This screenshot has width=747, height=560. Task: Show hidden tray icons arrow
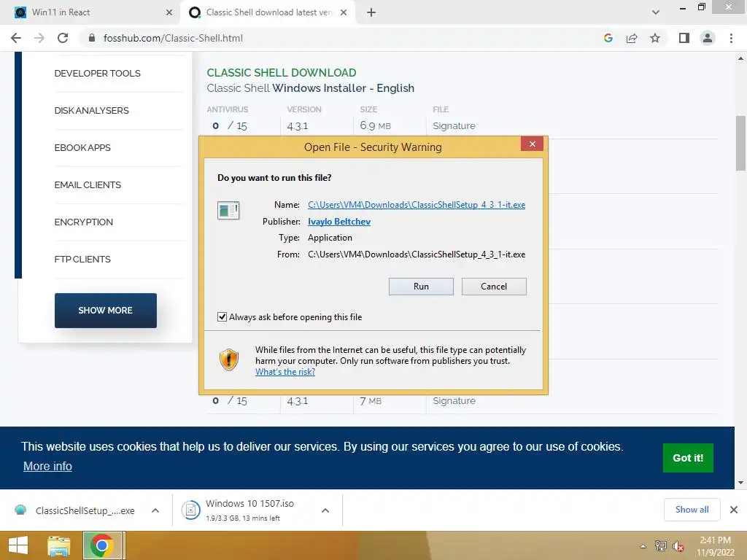(x=643, y=546)
